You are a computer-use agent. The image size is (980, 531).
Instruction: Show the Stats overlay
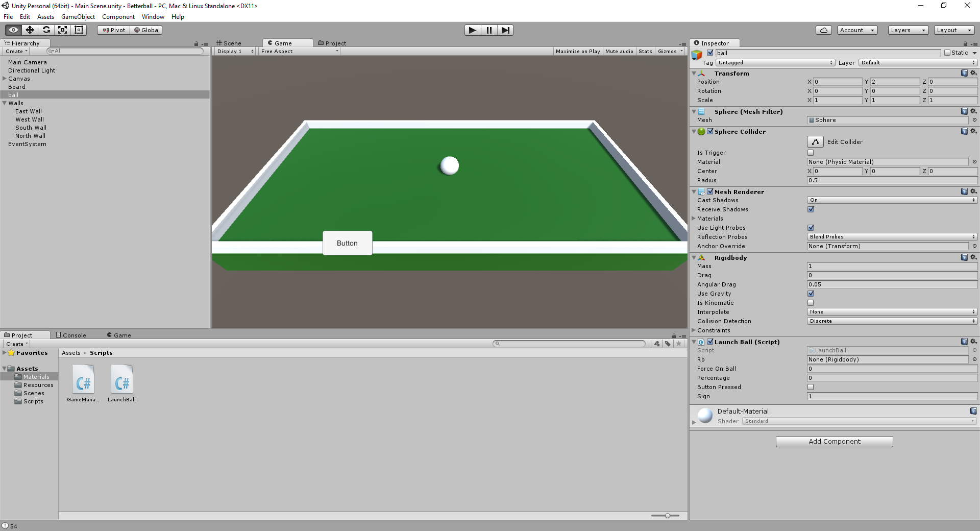click(645, 52)
